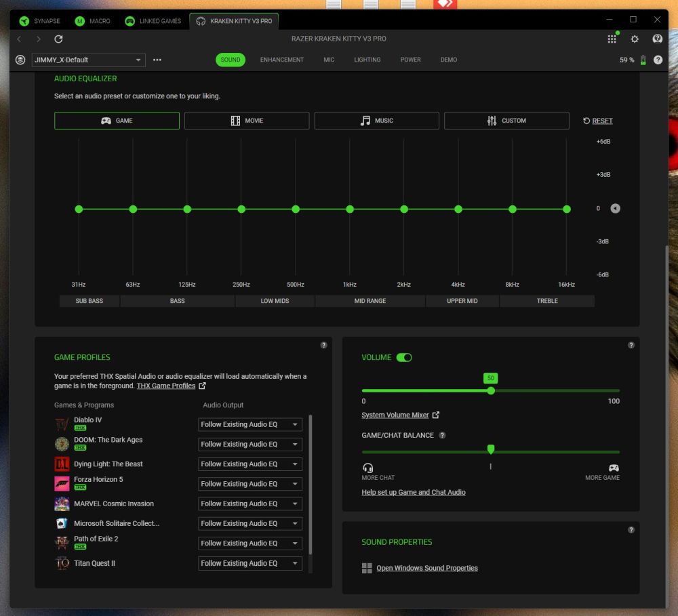Click the help icon in Game Profiles panel
678x616 pixels.
[323, 345]
